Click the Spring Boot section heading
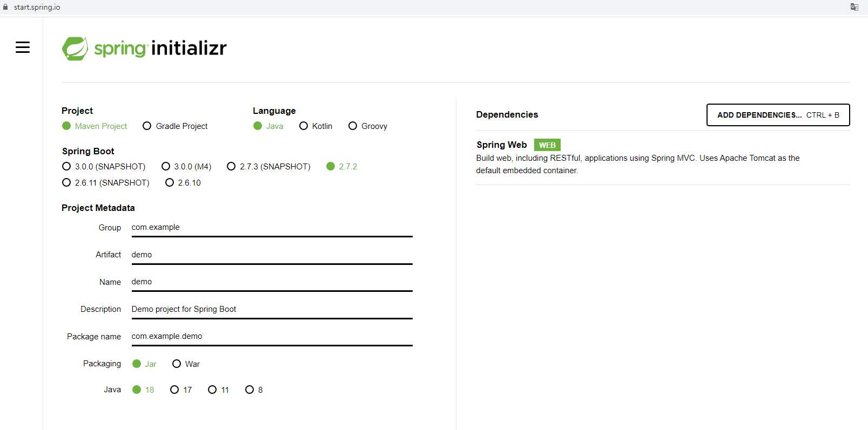Screen dimensions: 868x430 point(88,151)
